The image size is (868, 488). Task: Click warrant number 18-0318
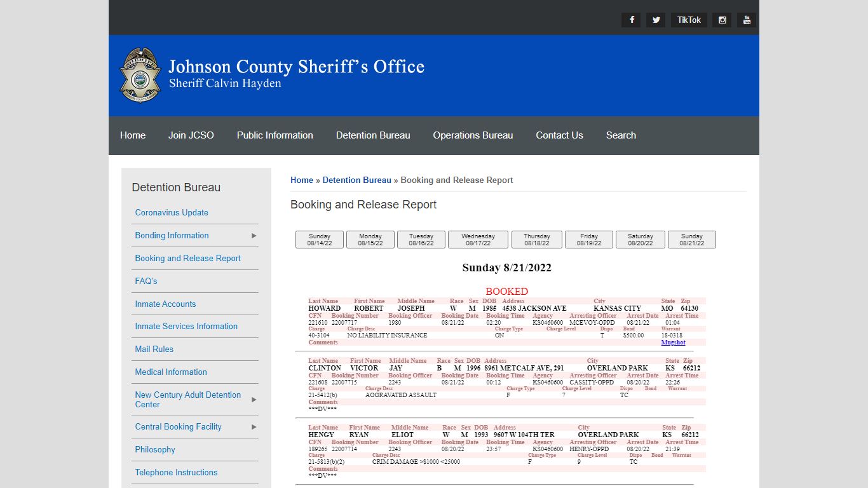(672, 335)
